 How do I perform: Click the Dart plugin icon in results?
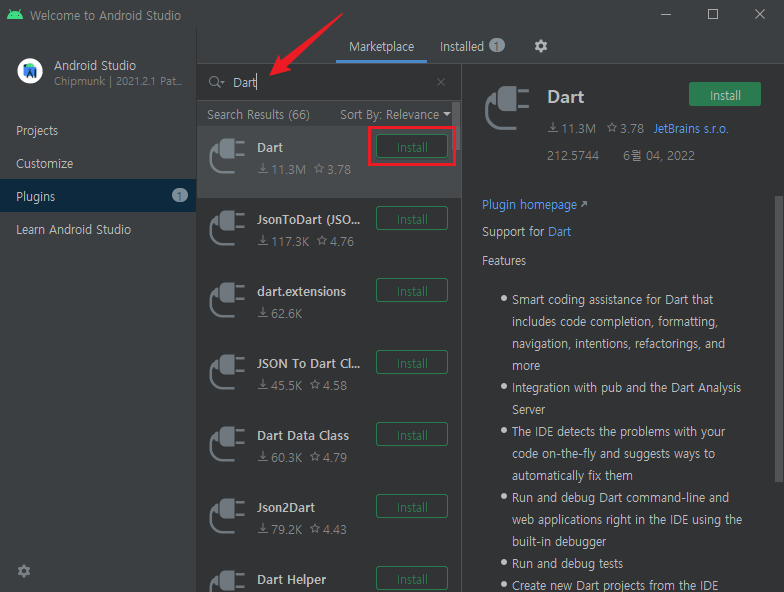[228, 156]
